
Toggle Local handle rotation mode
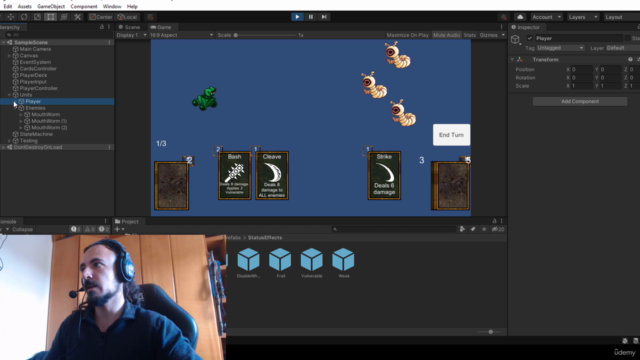127,17
